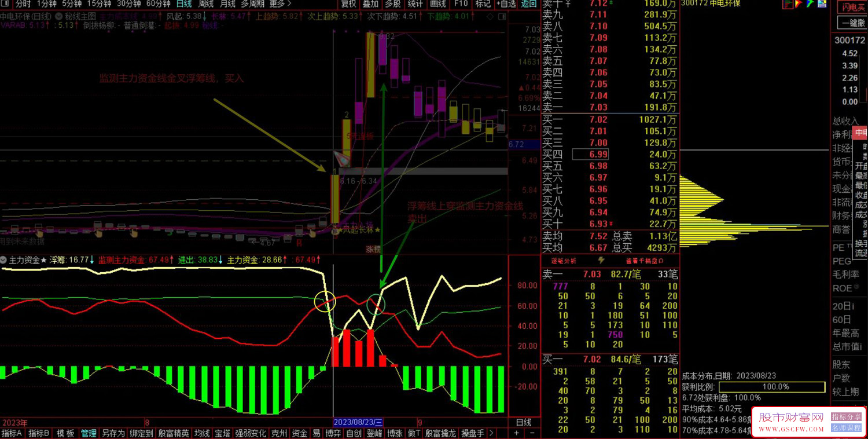Select the 做T indicator tab

click(414, 433)
